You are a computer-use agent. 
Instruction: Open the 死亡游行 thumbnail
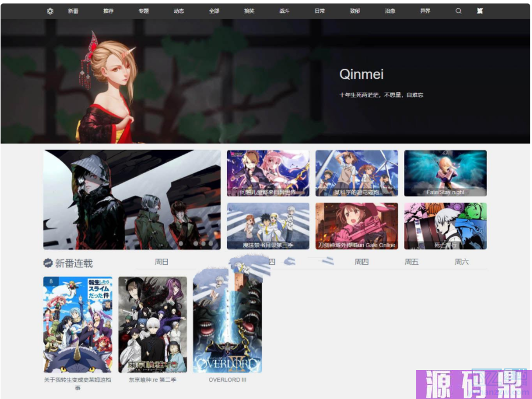tap(446, 226)
